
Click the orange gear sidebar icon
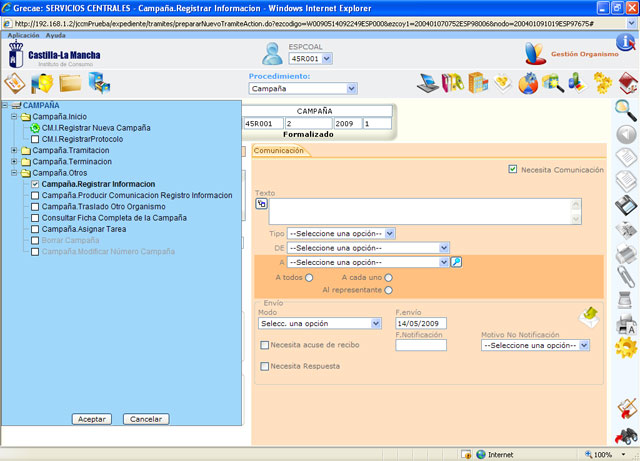(626, 347)
